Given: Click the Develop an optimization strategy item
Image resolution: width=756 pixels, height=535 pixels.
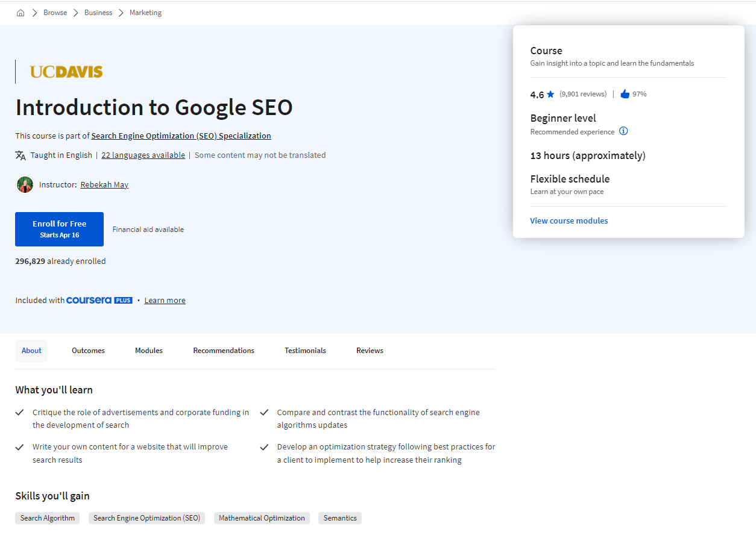Looking at the screenshot, I should click(x=386, y=454).
